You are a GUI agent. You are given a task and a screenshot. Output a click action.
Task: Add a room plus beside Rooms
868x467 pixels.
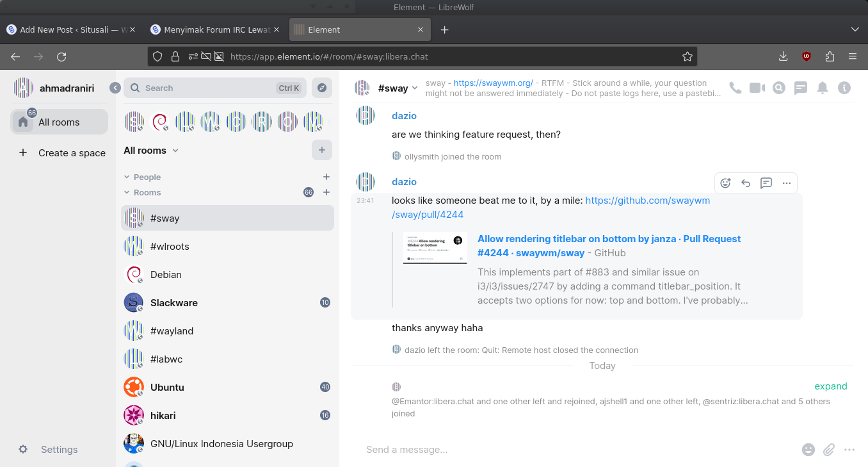pyautogui.click(x=326, y=192)
